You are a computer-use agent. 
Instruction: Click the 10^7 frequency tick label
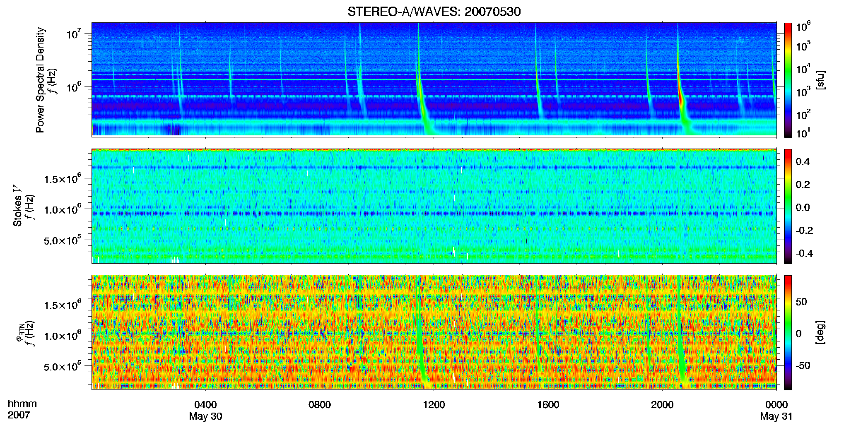point(73,34)
